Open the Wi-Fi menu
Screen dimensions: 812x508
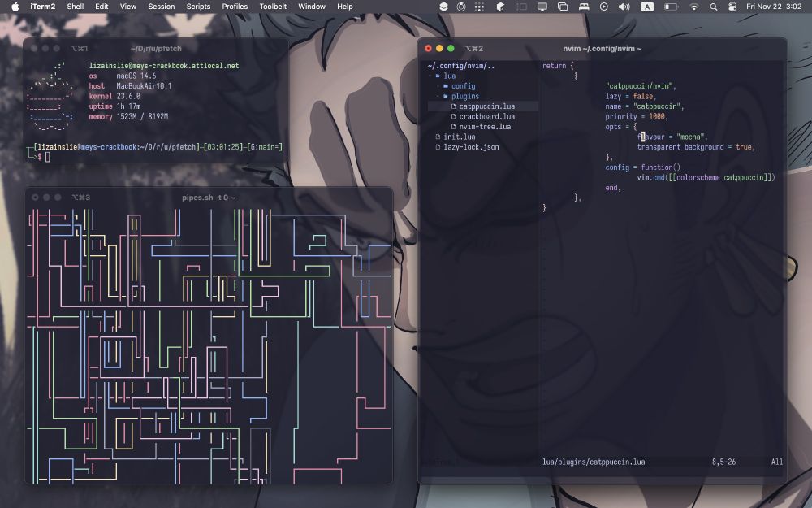coord(694,7)
